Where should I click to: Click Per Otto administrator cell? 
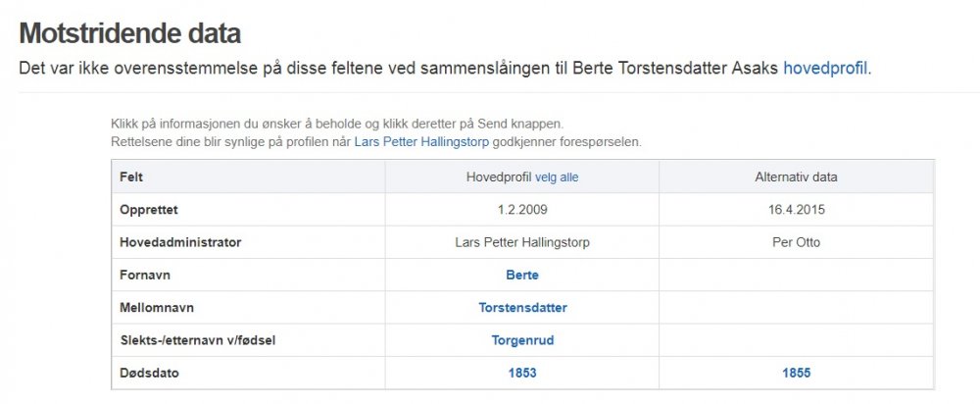click(x=796, y=242)
